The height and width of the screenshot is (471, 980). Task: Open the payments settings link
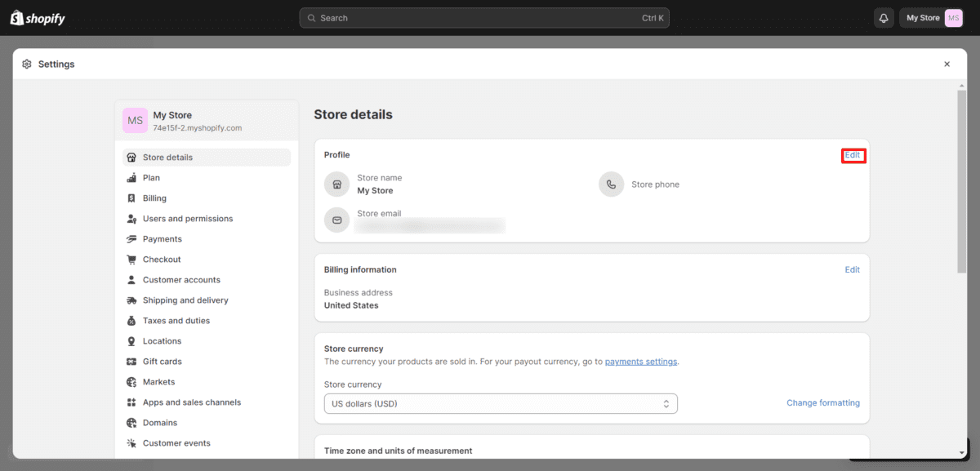(640, 360)
